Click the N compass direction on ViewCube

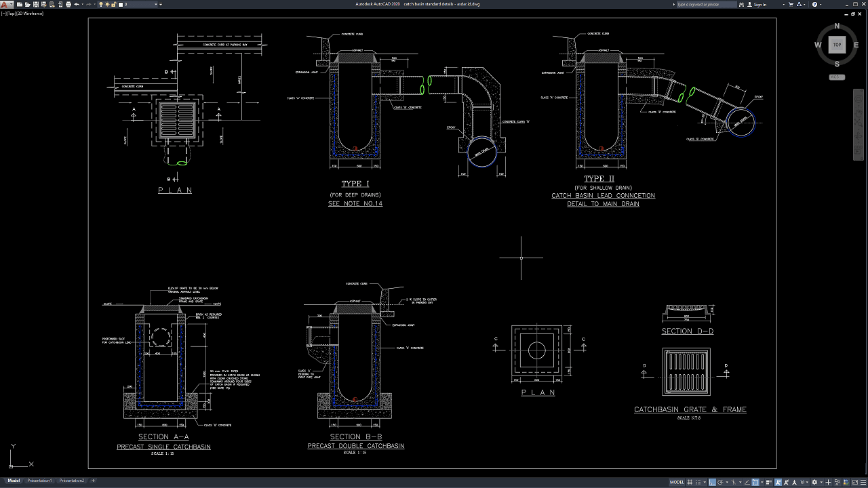tap(837, 26)
